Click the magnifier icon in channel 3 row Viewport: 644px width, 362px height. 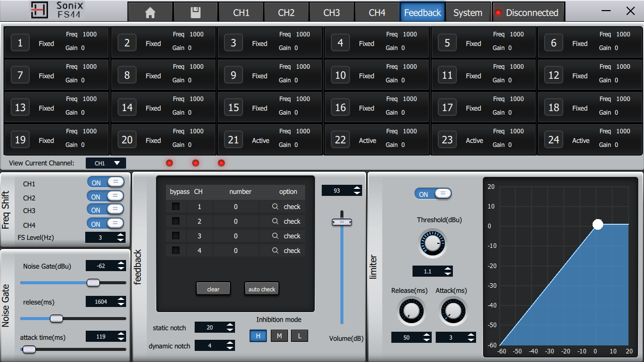pyautogui.click(x=275, y=236)
